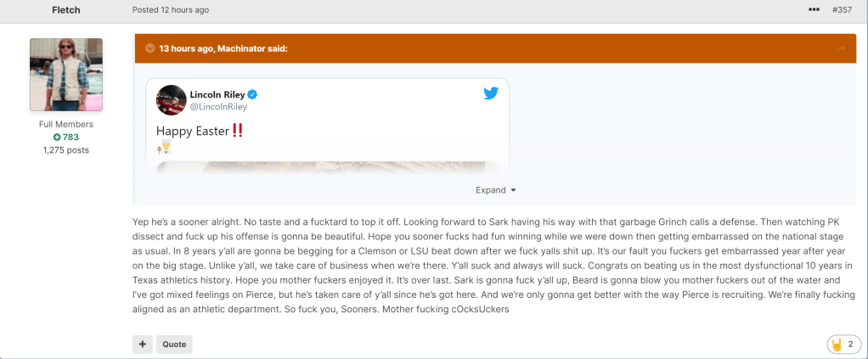Click the 1,275 posts count
The height and width of the screenshot is (359, 868).
(66, 150)
